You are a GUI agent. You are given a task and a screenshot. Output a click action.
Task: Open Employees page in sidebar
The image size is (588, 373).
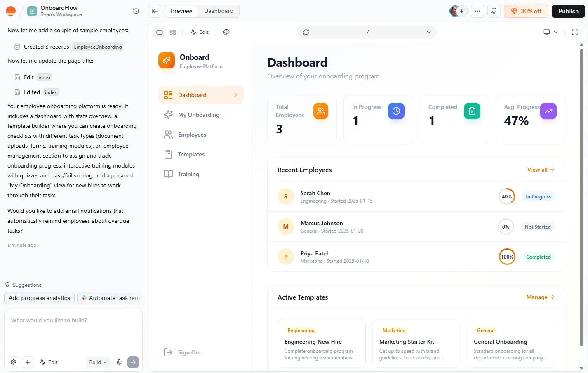pyautogui.click(x=201, y=135)
